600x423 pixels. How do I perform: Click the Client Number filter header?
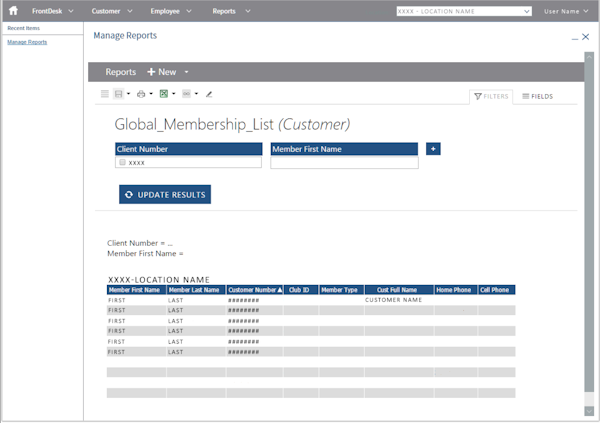click(189, 149)
